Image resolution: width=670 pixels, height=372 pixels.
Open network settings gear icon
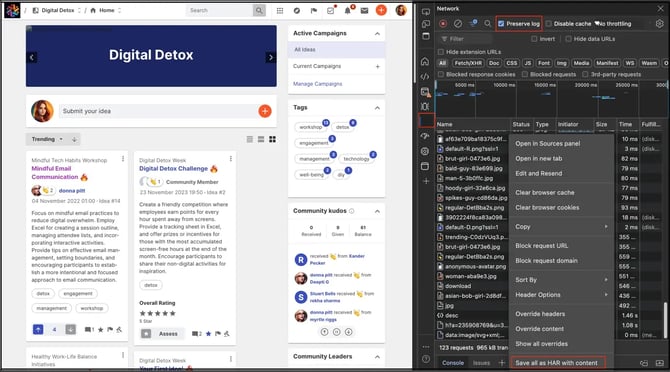click(659, 24)
